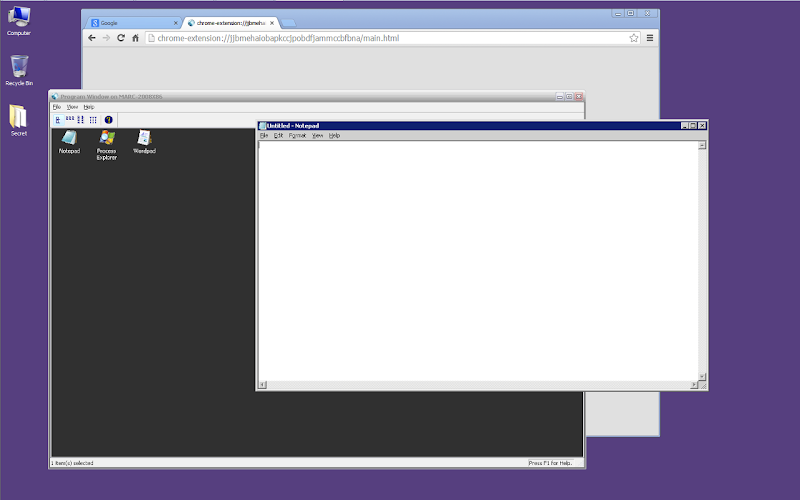
Task: Click the Notepad title bar app icon
Action: [262, 126]
